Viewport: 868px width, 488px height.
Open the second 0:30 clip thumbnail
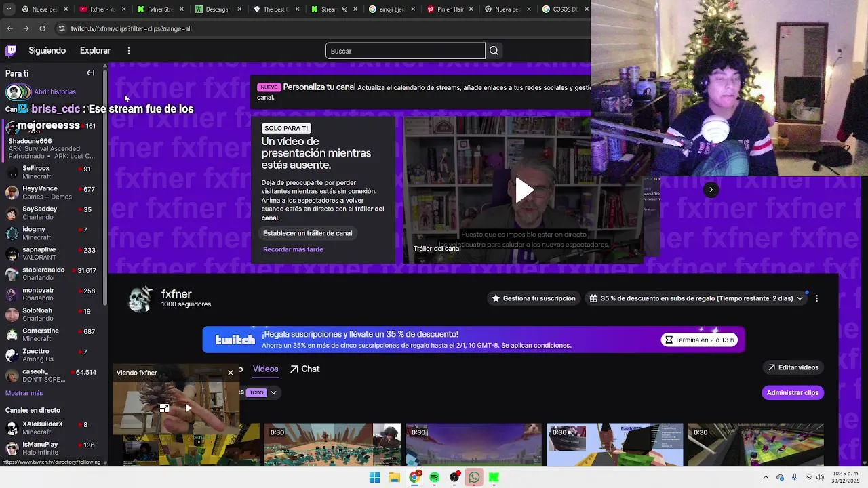pyautogui.click(x=332, y=445)
